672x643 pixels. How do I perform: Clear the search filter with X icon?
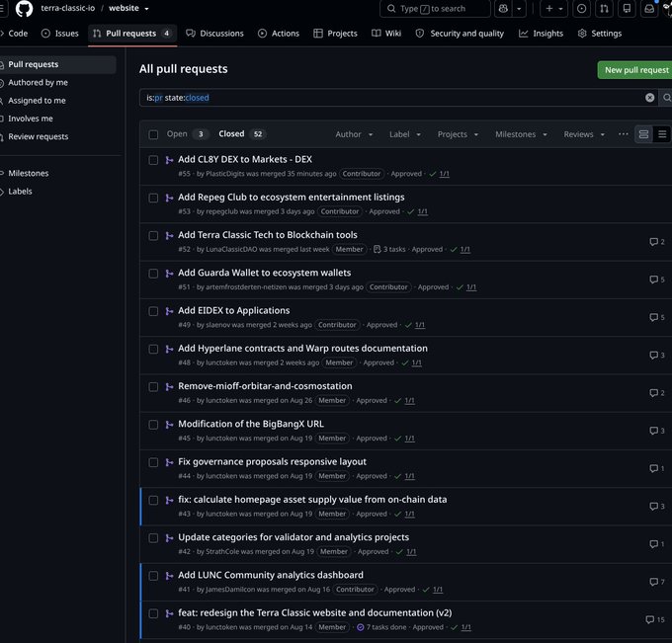(649, 98)
